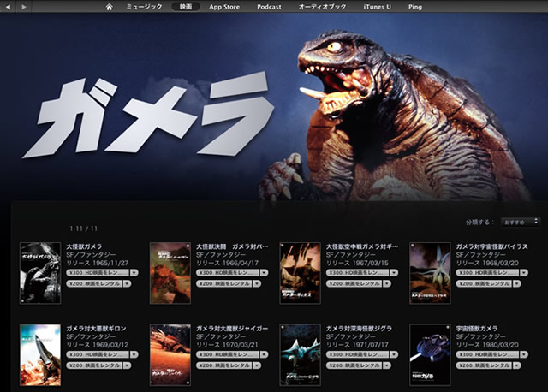Expand HD rental arrow for ガメラ対大魔獣ジャイガー
Image resolution: width=548 pixels, height=392 pixels.
click(265, 354)
